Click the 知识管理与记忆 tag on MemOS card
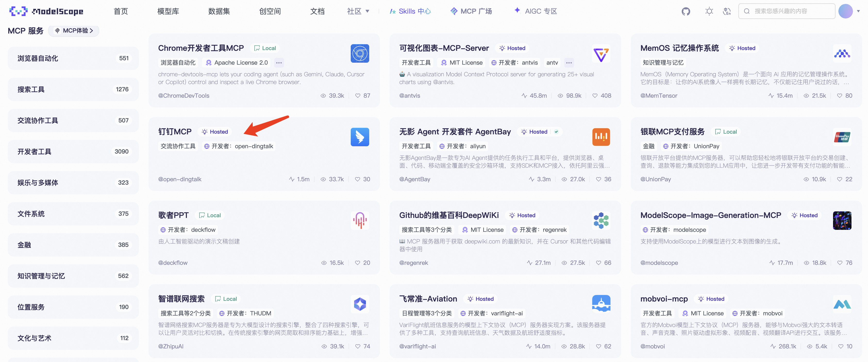 pos(663,63)
